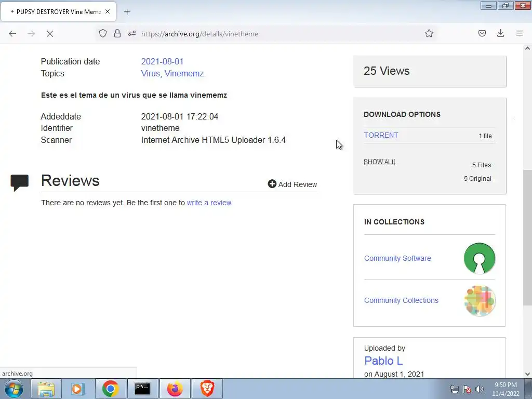Select the identifier value 'vinetheme'
This screenshot has width=532, height=399.
[x=160, y=128]
